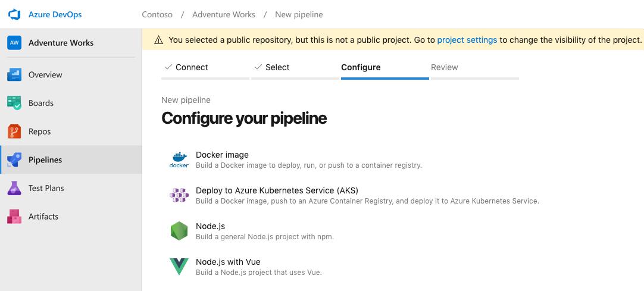Select the Repos menu label

(x=39, y=132)
